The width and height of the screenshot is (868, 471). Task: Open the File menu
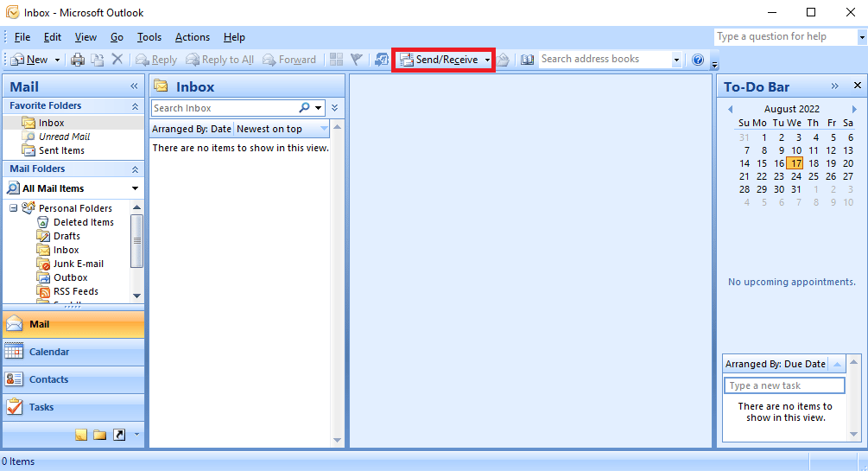point(22,37)
